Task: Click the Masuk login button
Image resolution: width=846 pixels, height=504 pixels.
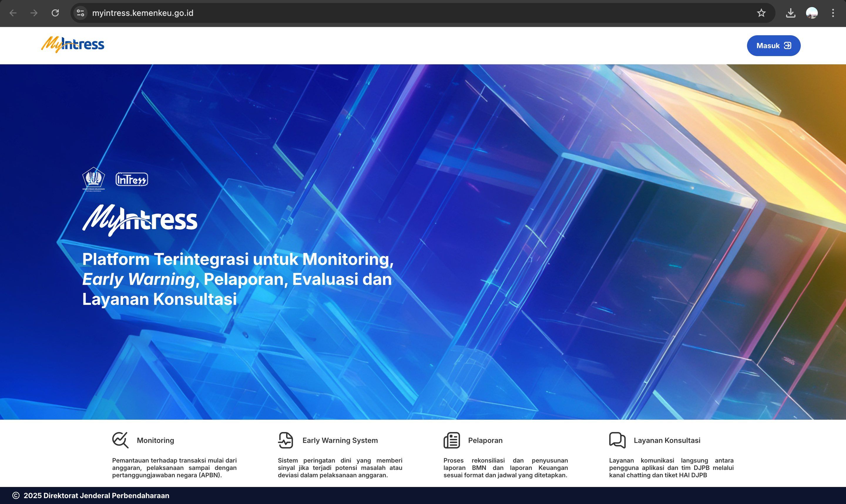Action: click(773, 46)
